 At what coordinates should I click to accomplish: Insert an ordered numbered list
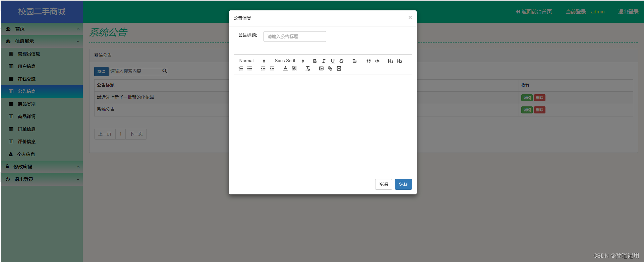[x=241, y=68]
